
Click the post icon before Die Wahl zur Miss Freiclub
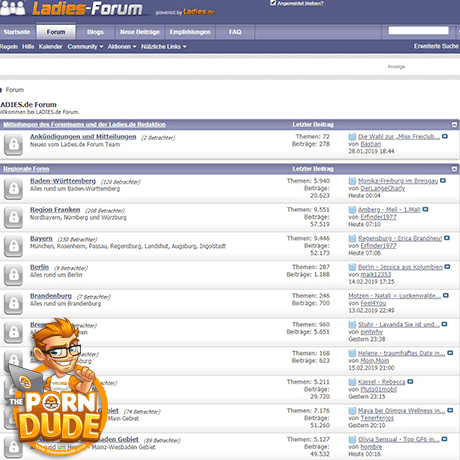point(352,136)
